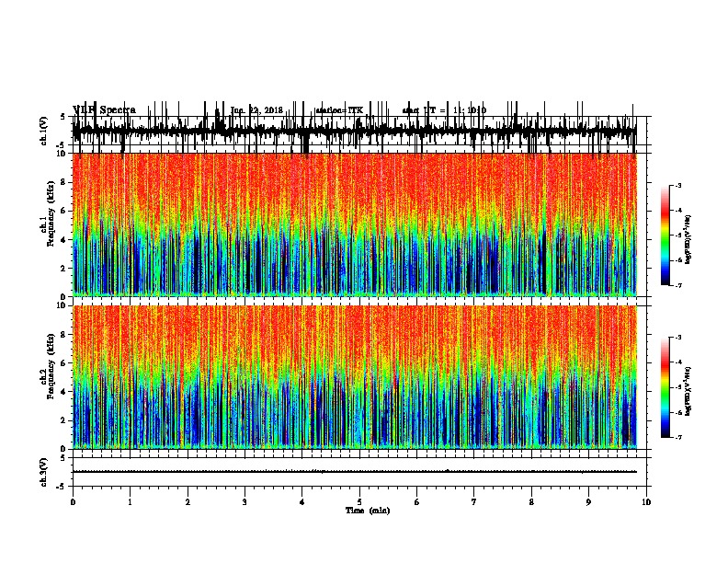The height and width of the screenshot is (563, 728).
Task: Click time axis tick label '10'
Action: pos(646,502)
